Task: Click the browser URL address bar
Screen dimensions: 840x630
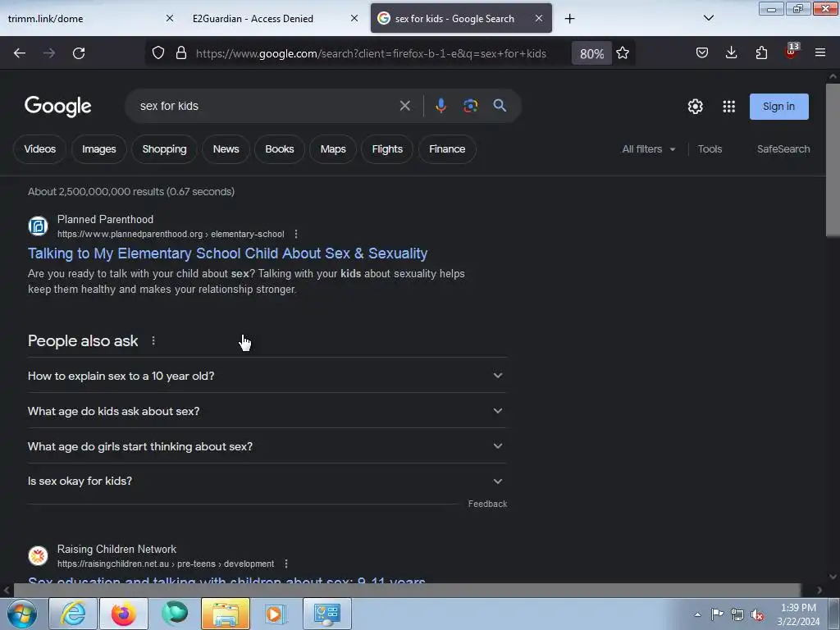Action: (x=371, y=53)
